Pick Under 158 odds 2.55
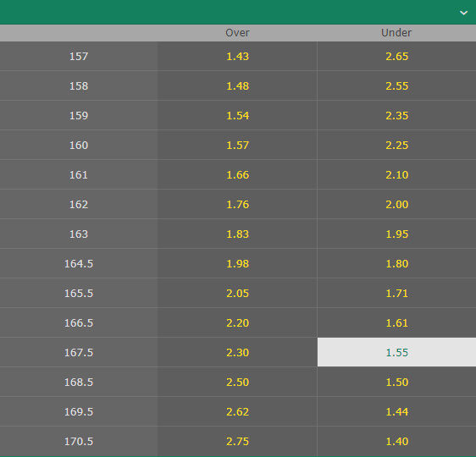Viewport: 476px width, 457px height. pos(396,85)
